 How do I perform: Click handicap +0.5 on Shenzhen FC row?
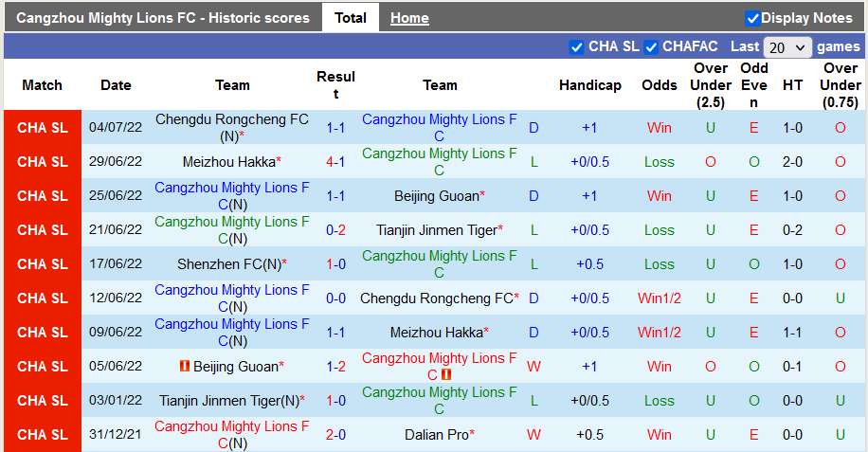point(589,264)
